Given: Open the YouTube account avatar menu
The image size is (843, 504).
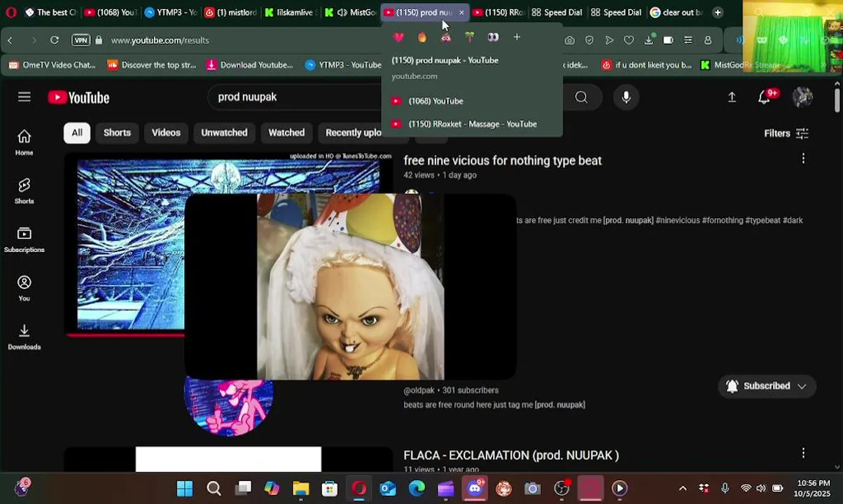Looking at the screenshot, I should click(x=802, y=97).
